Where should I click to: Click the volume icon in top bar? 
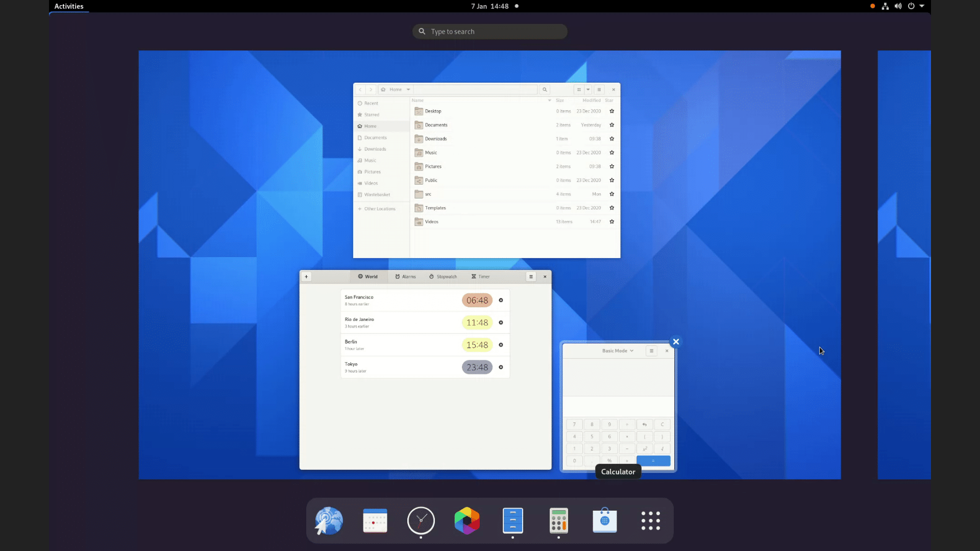[x=898, y=6]
